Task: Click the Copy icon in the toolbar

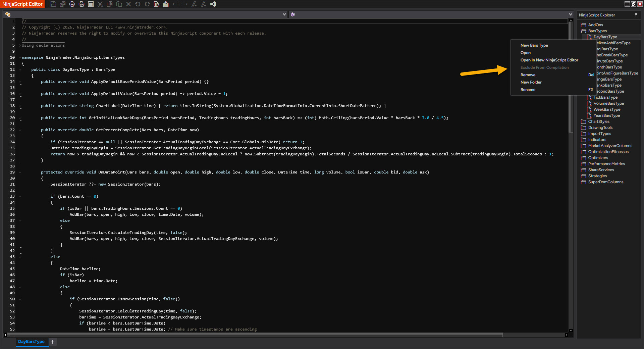Action: [x=110, y=4]
